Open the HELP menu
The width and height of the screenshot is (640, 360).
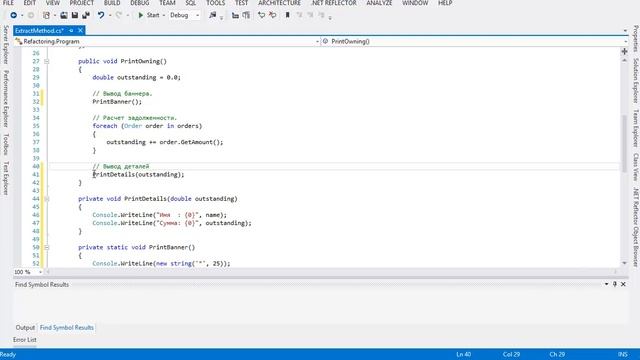point(445,3)
